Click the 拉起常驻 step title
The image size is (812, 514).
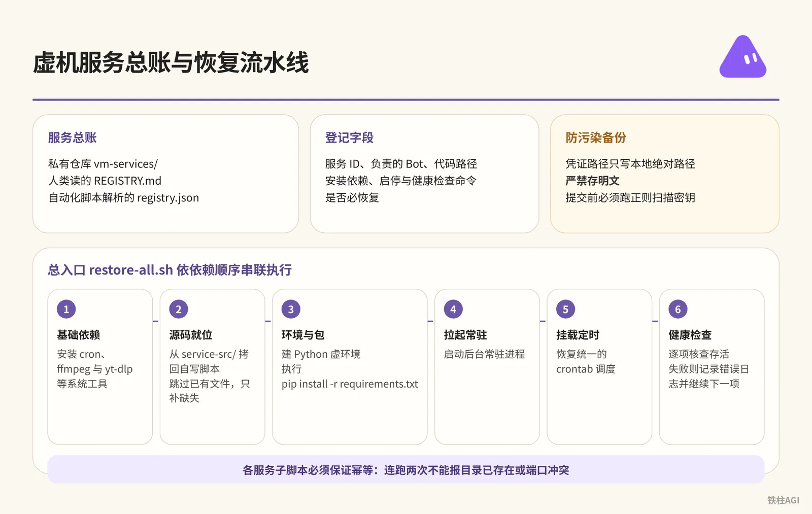tap(465, 335)
